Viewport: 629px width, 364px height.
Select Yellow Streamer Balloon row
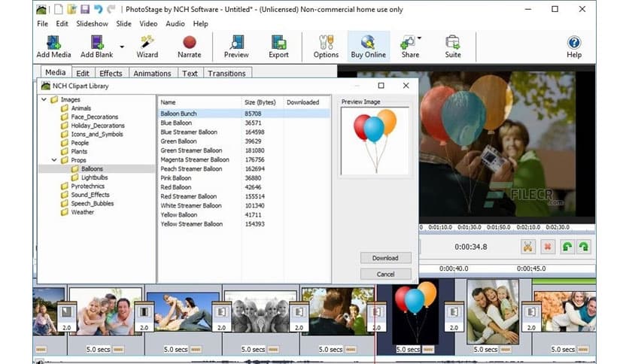click(x=245, y=224)
